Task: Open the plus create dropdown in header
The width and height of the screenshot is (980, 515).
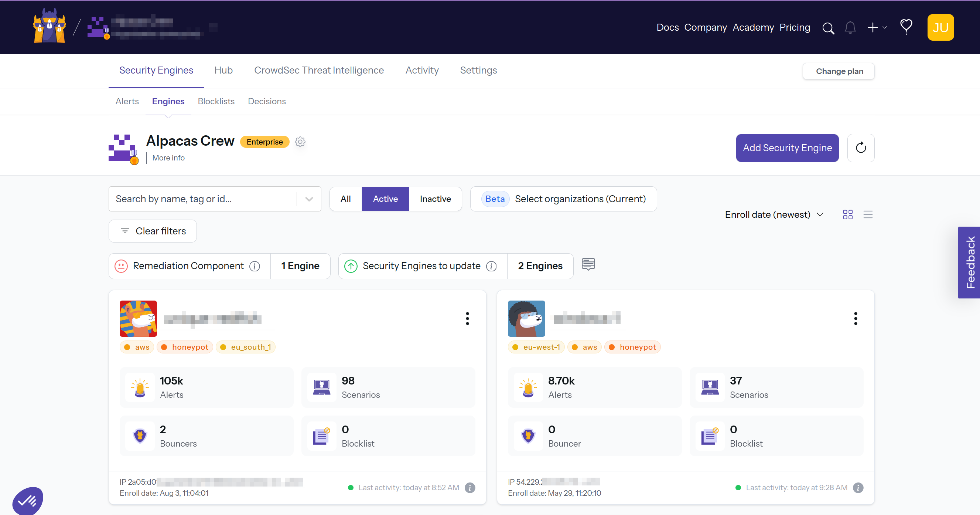Action: pyautogui.click(x=877, y=28)
